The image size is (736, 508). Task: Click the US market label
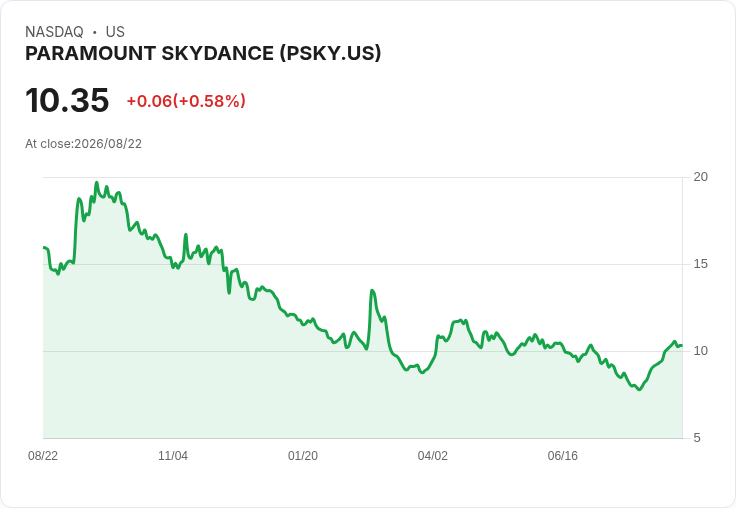coord(115,32)
